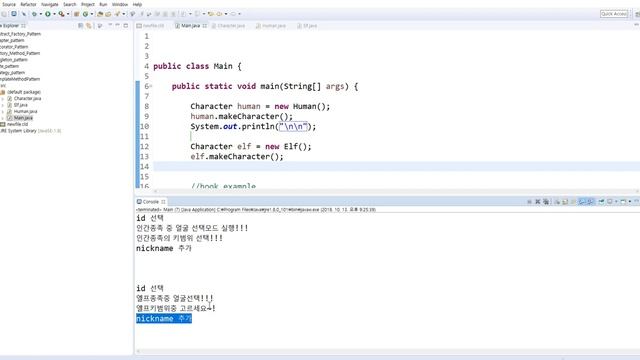The width and height of the screenshot is (640, 360).
Task: Click the Clear Console icon
Action: click(x=557, y=202)
